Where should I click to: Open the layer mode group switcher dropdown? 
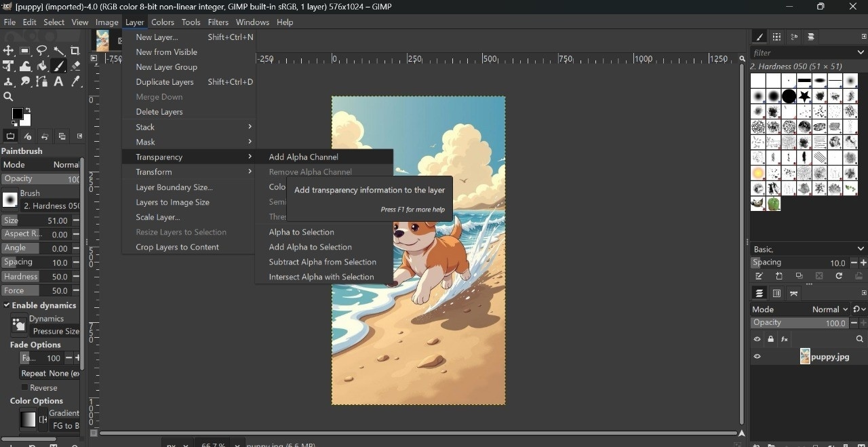click(860, 309)
